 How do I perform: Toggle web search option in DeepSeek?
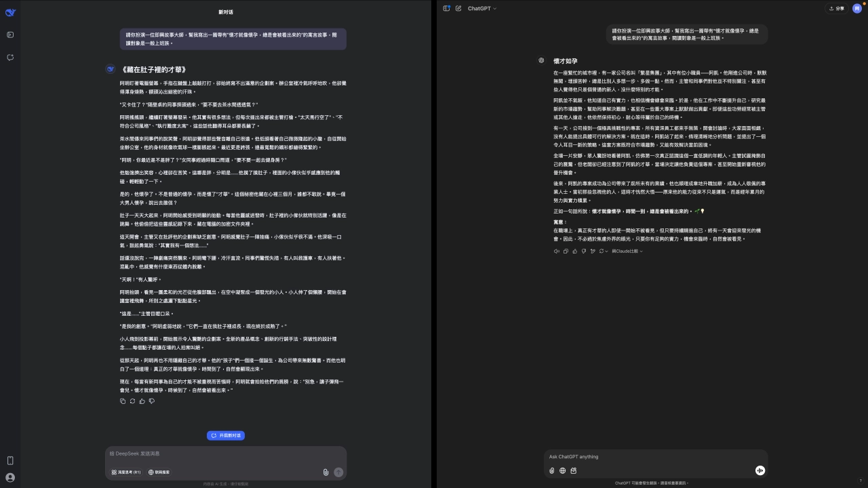pos(160,472)
